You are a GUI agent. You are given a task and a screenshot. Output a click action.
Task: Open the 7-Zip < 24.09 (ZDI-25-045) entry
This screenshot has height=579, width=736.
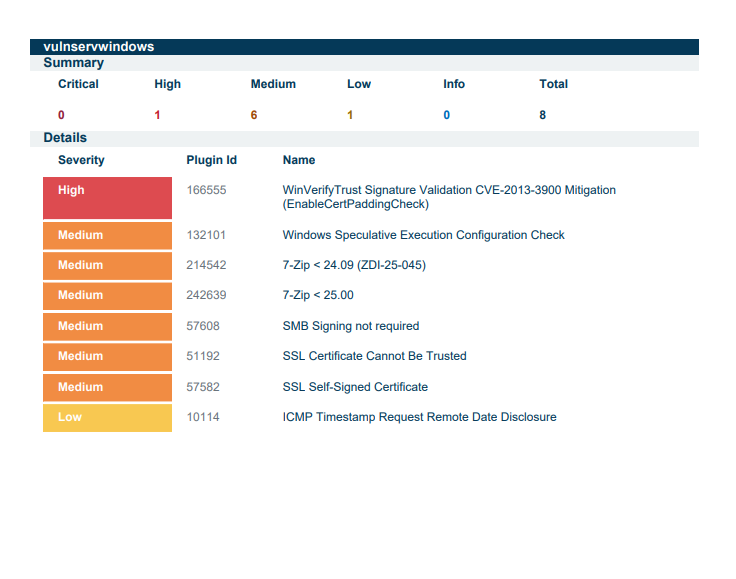(x=354, y=265)
